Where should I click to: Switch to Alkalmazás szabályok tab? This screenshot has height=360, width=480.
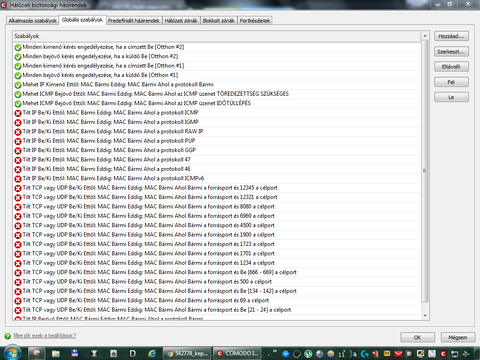pyautogui.click(x=32, y=21)
